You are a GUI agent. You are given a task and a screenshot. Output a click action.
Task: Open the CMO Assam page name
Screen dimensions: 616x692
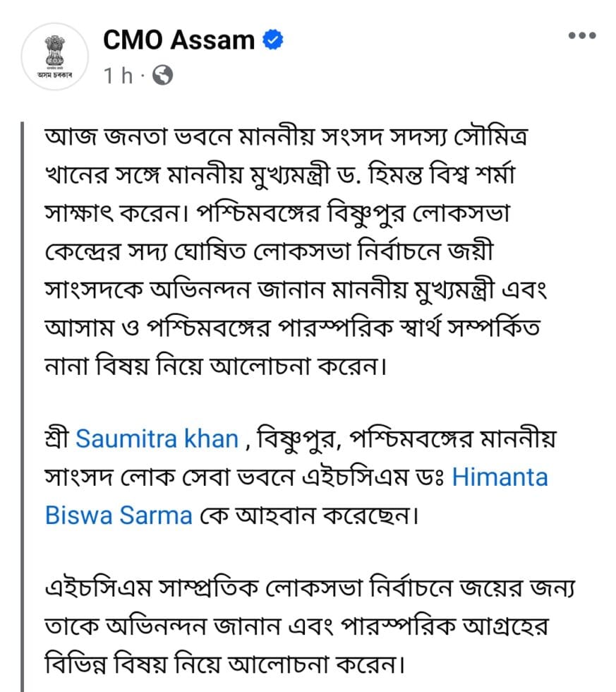click(x=179, y=40)
